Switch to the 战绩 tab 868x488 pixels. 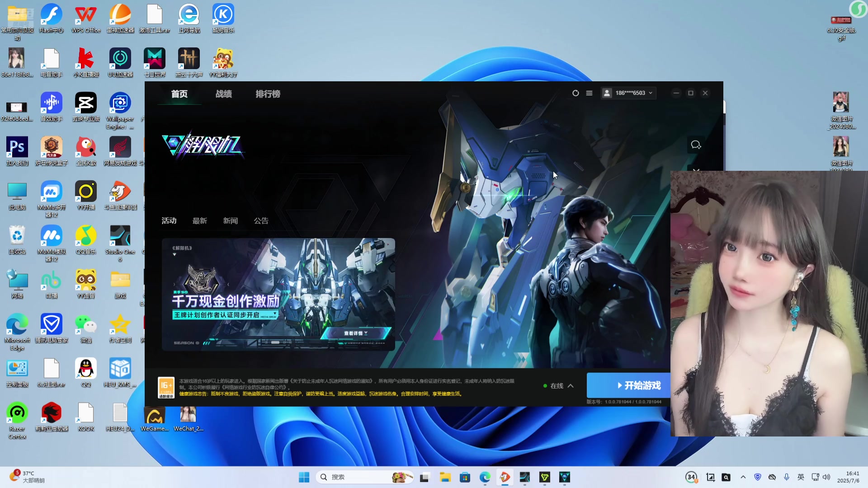pos(224,94)
